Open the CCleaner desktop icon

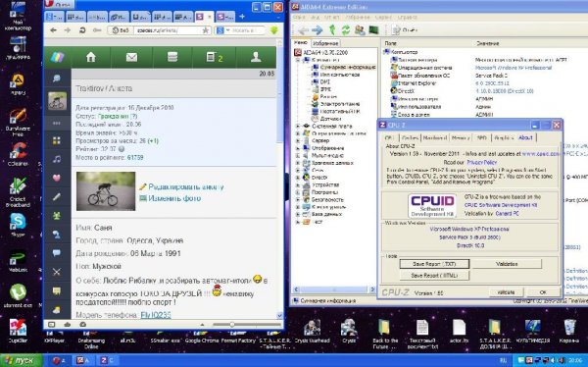pyautogui.click(x=18, y=154)
